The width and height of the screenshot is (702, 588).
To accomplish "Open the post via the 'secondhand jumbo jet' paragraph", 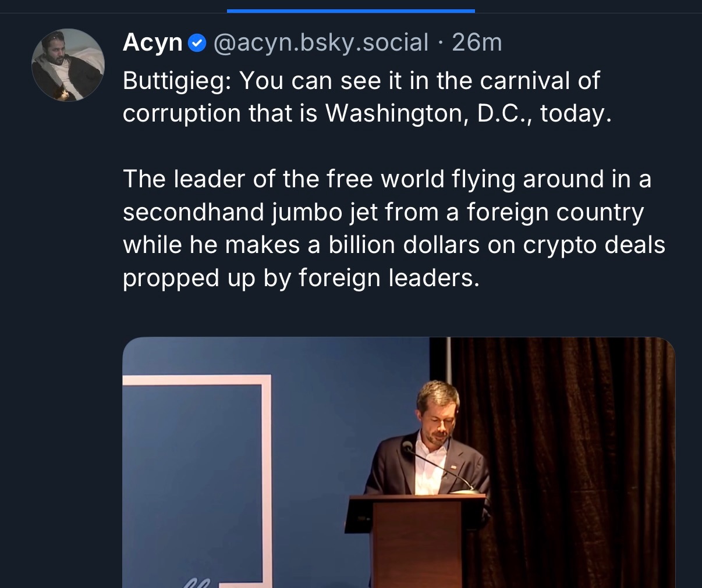I will (x=394, y=228).
